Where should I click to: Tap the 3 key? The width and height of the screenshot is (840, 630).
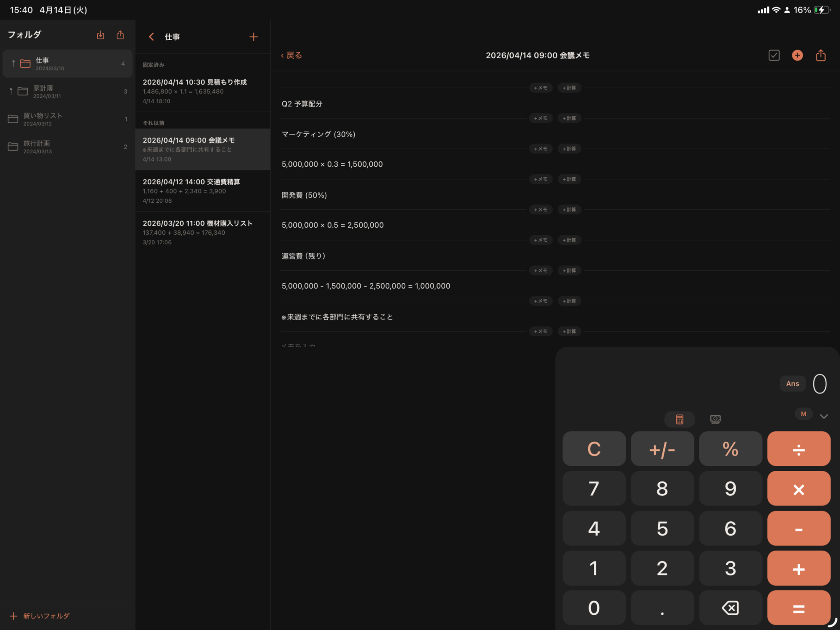coord(730,568)
